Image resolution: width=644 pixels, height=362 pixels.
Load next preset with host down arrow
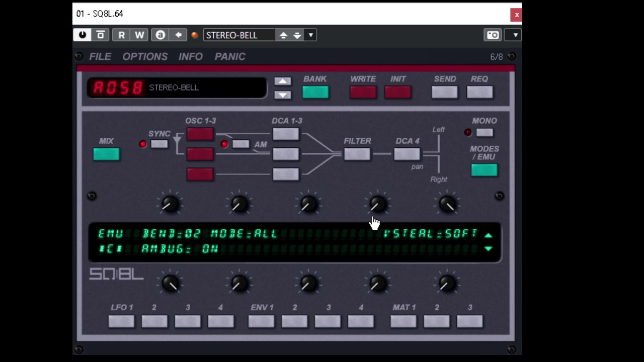(x=297, y=35)
